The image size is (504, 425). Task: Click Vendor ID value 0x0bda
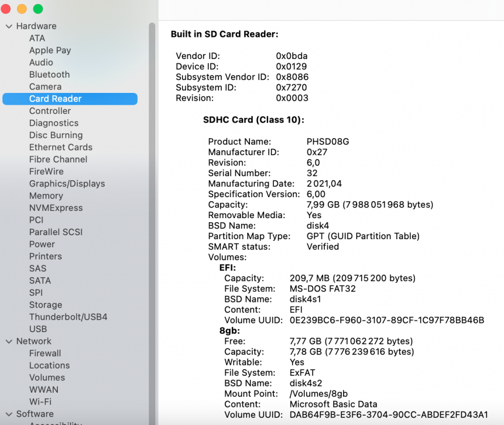tap(291, 56)
